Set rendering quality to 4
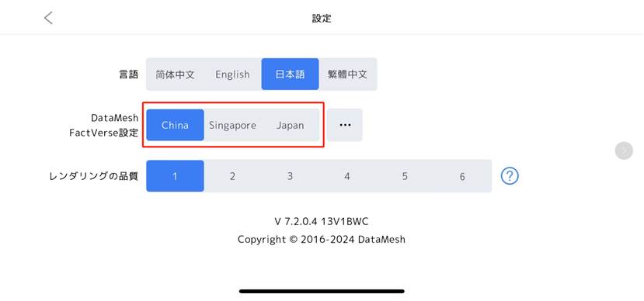 click(x=347, y=176)
